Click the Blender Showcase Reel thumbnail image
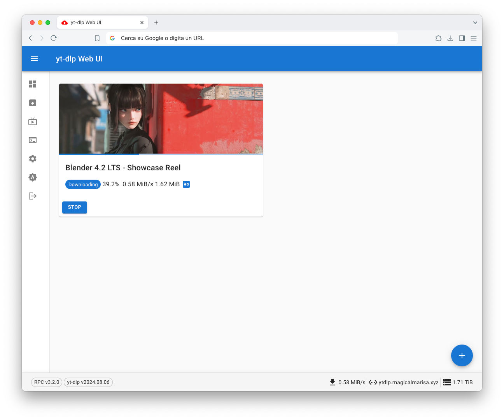The width and height of the screenshot is (504, 420). tap(161, 119)
